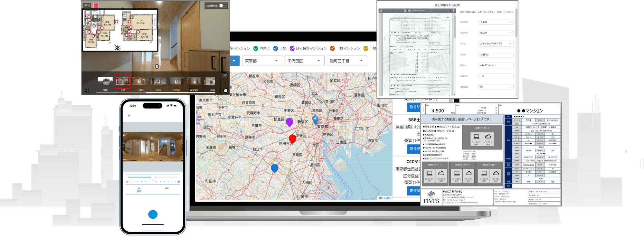Open the Automatic Zoom dropdown in PDF viewer
The image size is (644, 239).
click(x=421, y=11)
